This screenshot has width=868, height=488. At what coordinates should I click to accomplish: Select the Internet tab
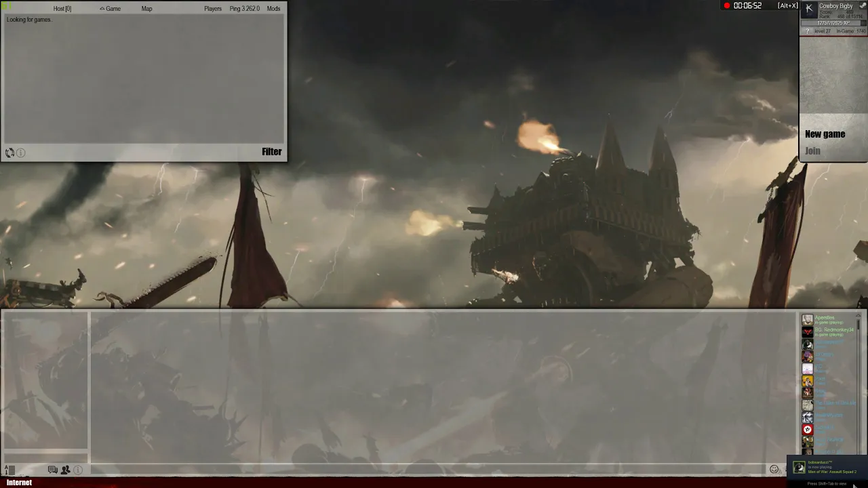pyautogui.click(x=19, y=483)
